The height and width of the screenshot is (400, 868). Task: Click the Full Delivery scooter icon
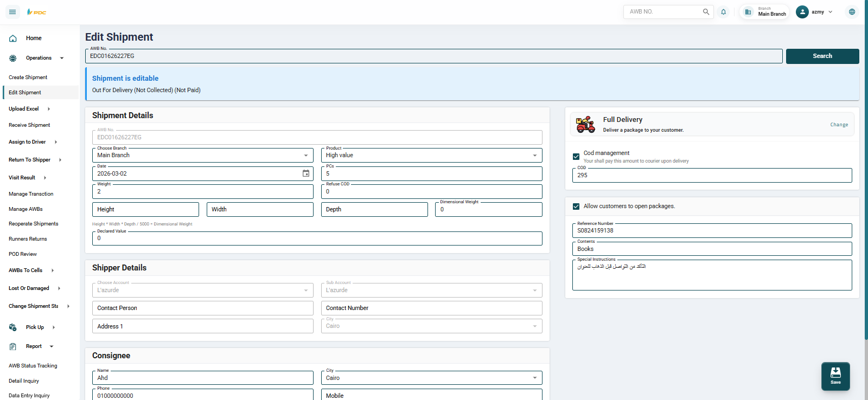coord(585,124)
